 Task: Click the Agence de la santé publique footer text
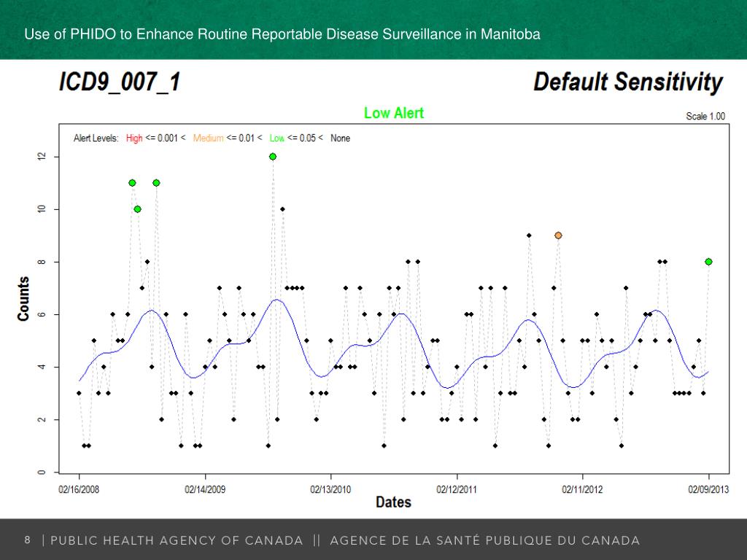tap(485, 540)
